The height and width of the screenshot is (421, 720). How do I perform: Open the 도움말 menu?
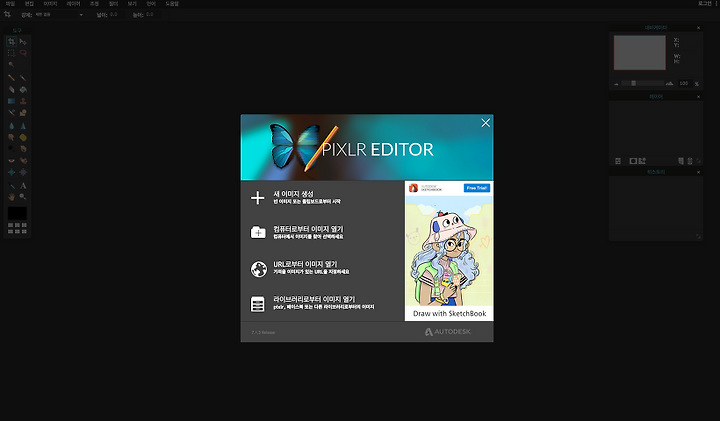point(172,3)
